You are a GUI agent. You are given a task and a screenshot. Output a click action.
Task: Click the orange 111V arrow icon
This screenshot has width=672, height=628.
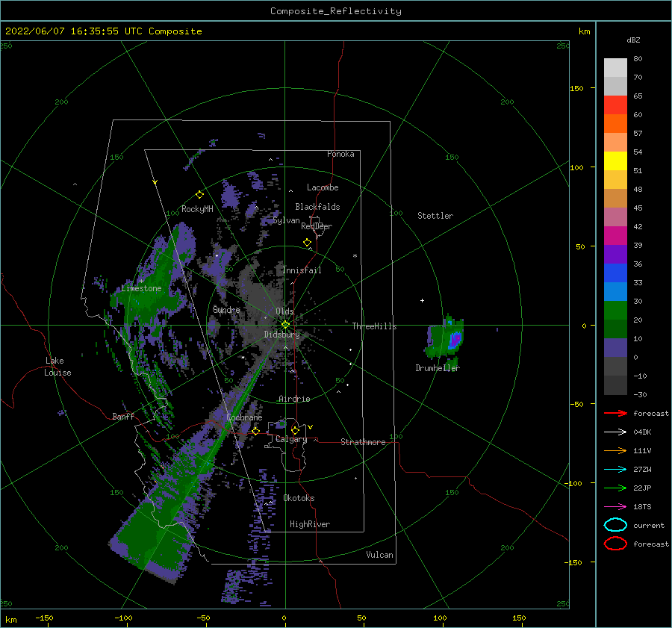(615, 450)
